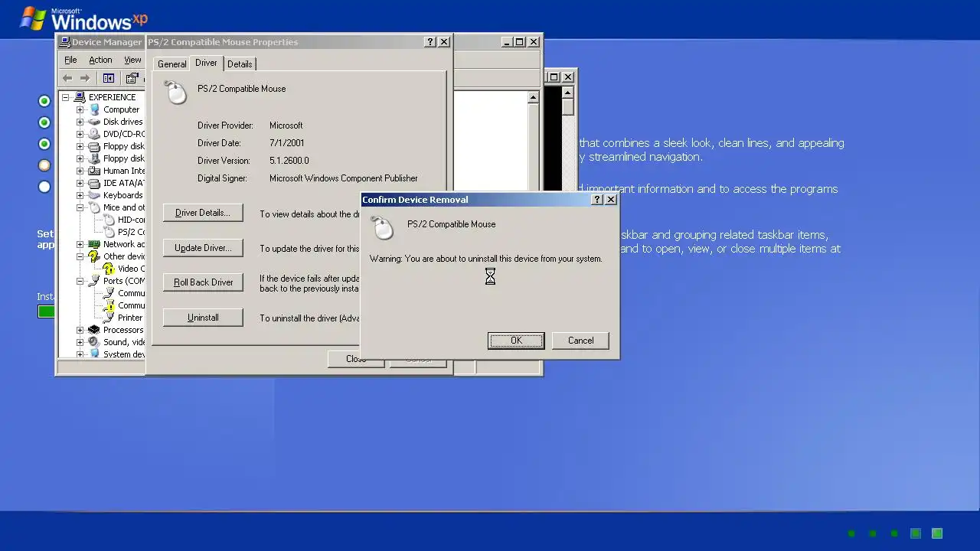Image resolution: width=980 pixels, height=551 pixels.
Task: Open the File menu in Device Manager
Action: 70,60
